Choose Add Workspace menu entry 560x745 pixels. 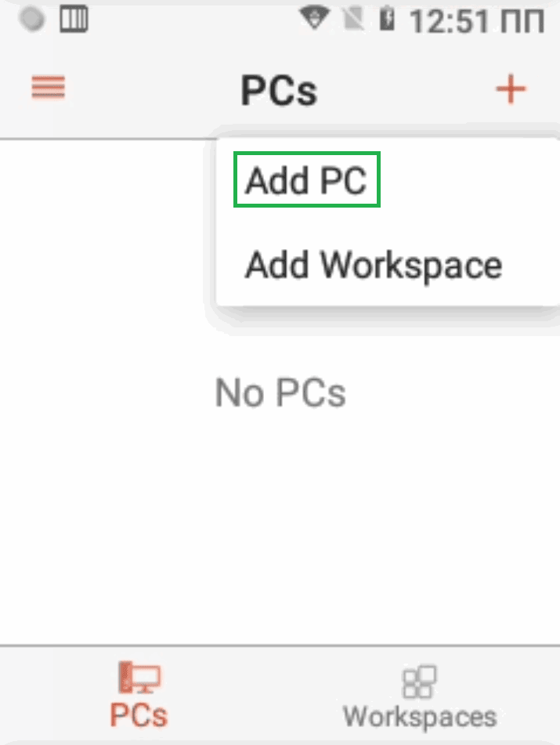(373, 265)
